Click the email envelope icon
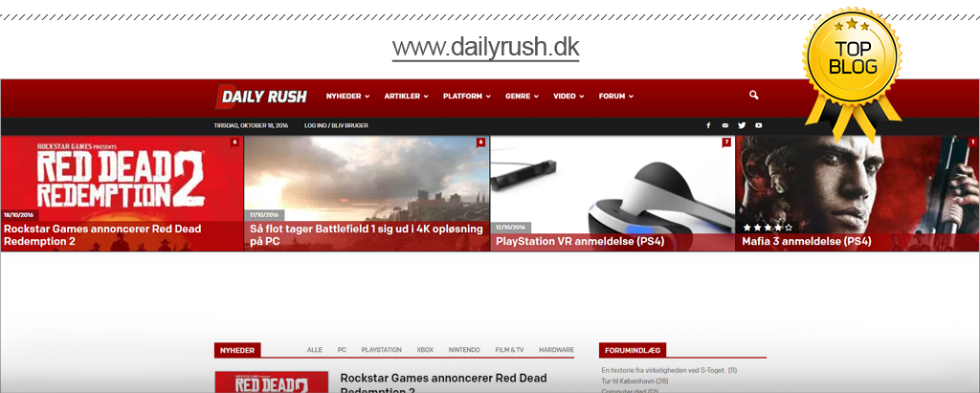Screen dimensions: 980x393 pos(724,125)
